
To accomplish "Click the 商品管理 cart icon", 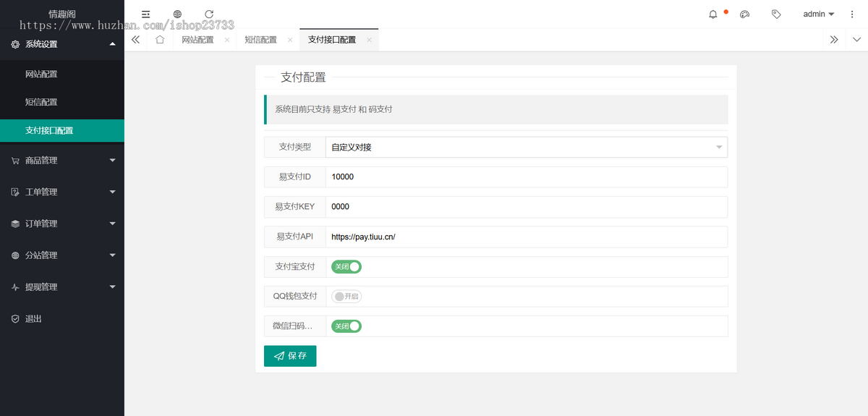I will click(x=15, y=161).
